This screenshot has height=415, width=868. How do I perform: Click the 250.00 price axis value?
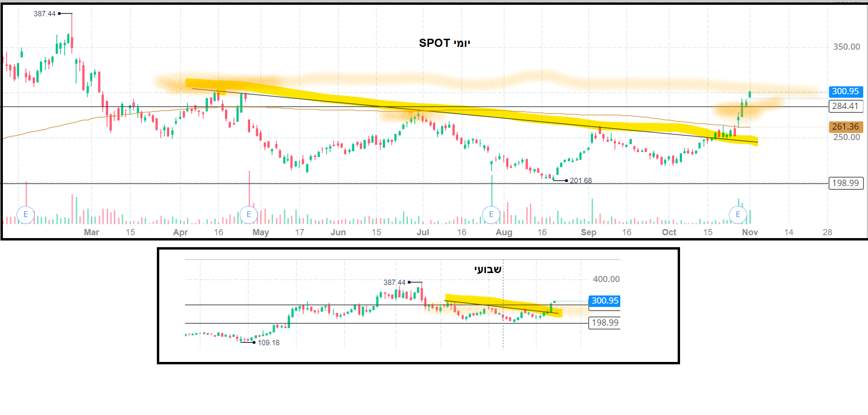(x=846, y=137)
